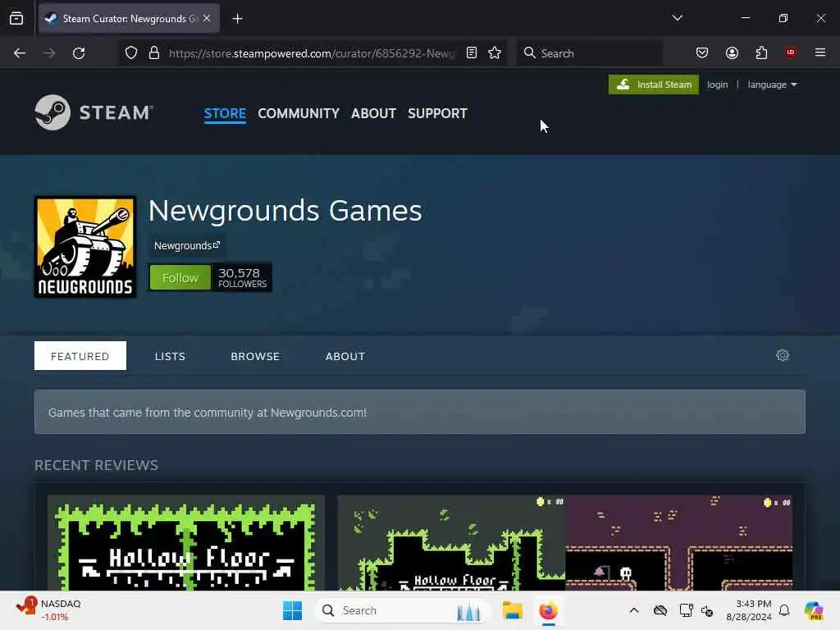Expand the language dropdown

click(772, 84)
